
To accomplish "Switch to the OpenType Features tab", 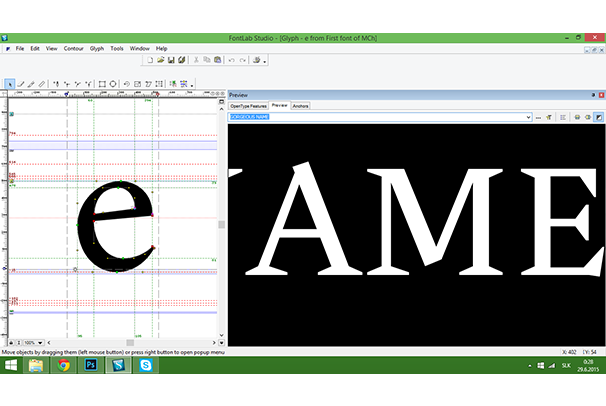I will point(248,105).
